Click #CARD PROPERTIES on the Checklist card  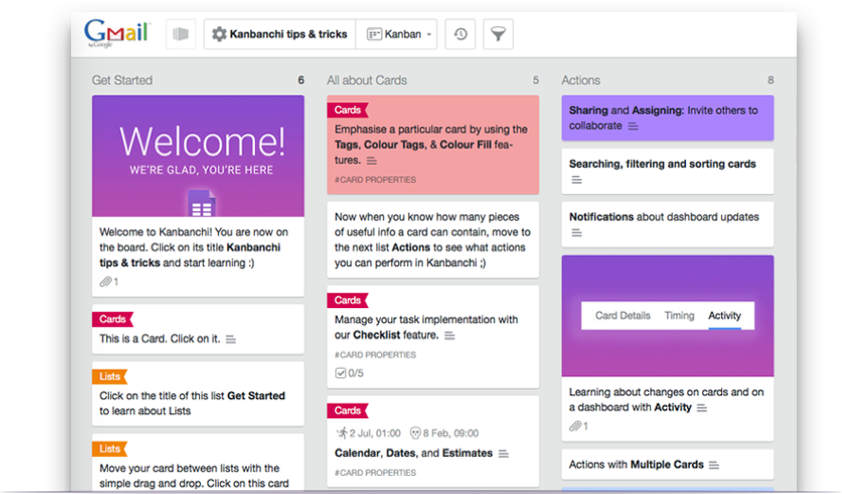coord(375,355)
